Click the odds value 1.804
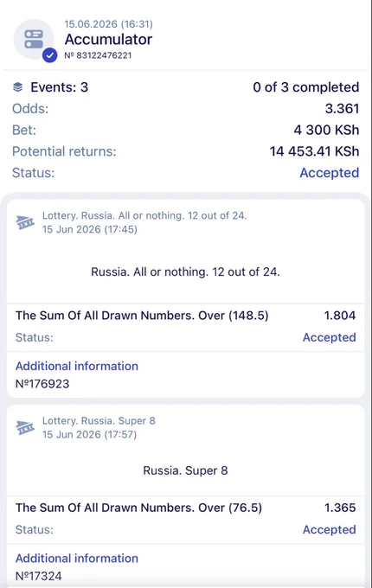Viewport: 372px width, 588px height. (x=340, y=316)
